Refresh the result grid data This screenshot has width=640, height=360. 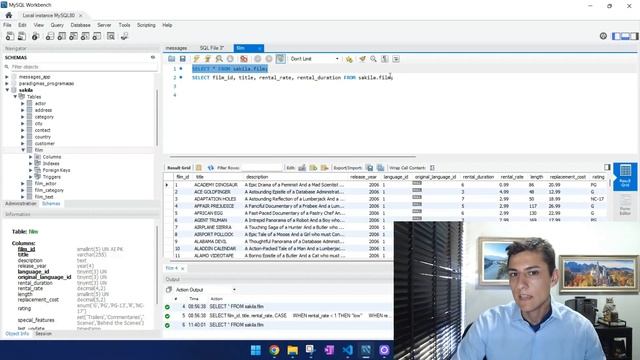point(211,168)
